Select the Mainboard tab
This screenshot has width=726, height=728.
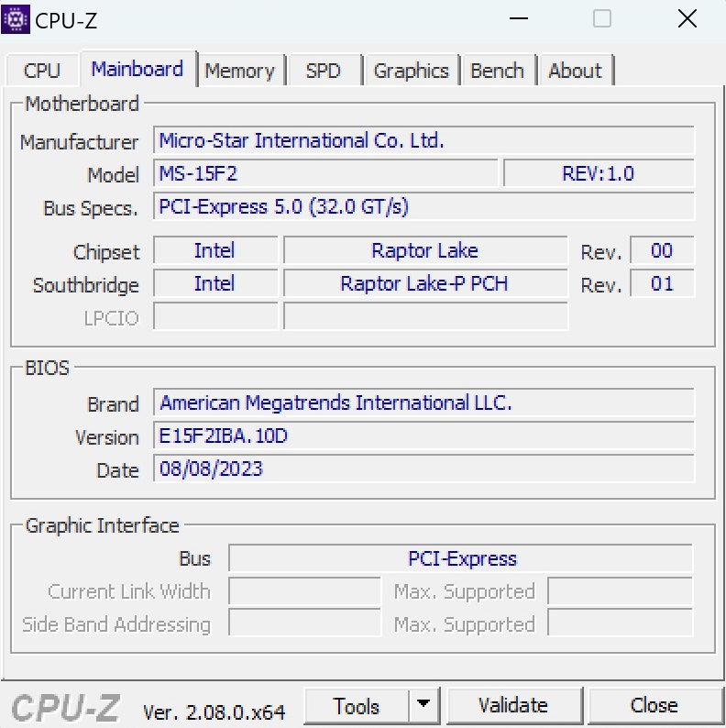(x=137, y=69)
